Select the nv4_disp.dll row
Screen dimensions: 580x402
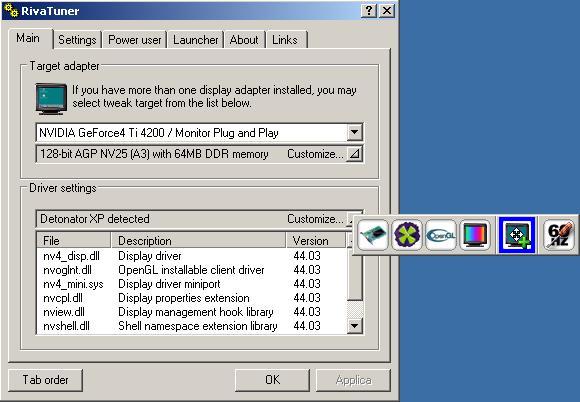(x=192, y=256)
